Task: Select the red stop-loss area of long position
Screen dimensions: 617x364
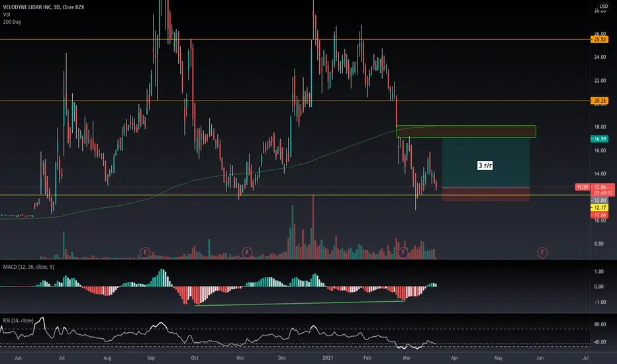Action: click(x=486, y=195)
